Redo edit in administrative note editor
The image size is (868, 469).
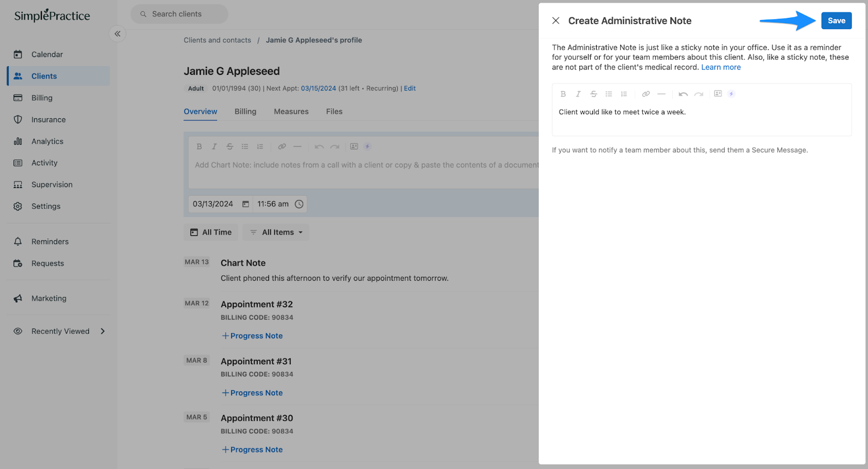pos(699,94)
